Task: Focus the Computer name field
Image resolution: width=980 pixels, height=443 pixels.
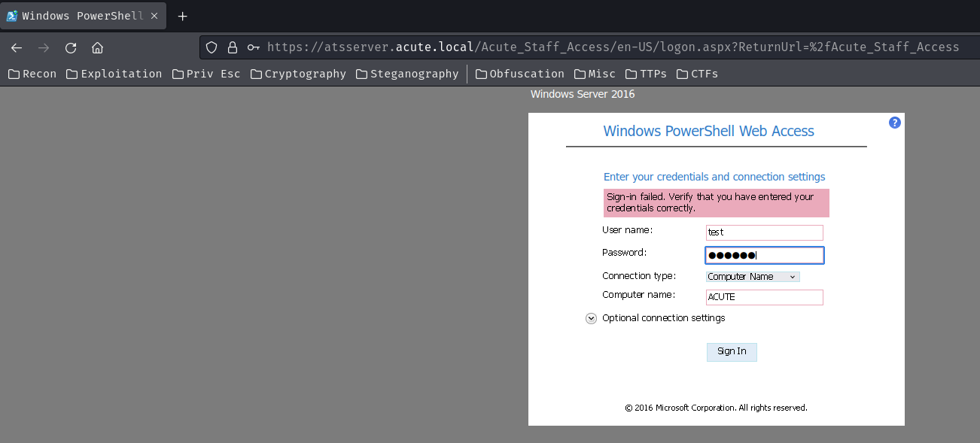Action: pos(765,297)
